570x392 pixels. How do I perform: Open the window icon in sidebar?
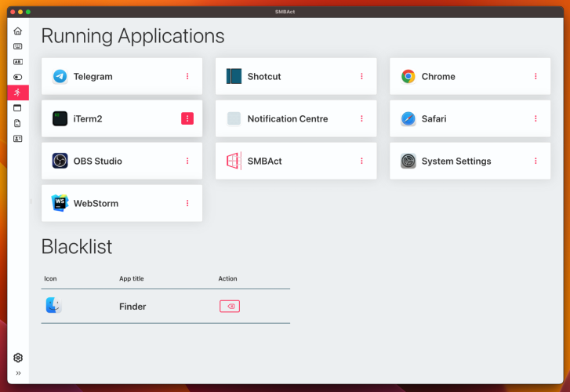point(18,107)
